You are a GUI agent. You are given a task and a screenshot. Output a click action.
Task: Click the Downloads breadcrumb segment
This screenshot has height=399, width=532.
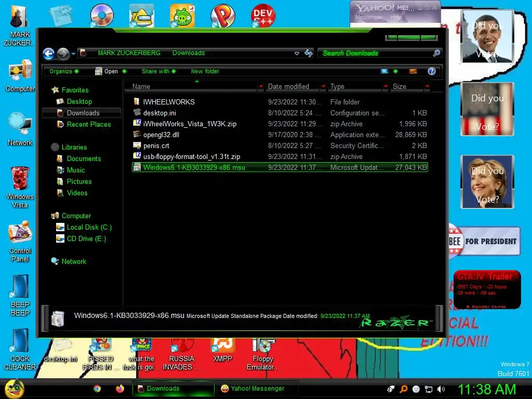click(x=189, y=53)
